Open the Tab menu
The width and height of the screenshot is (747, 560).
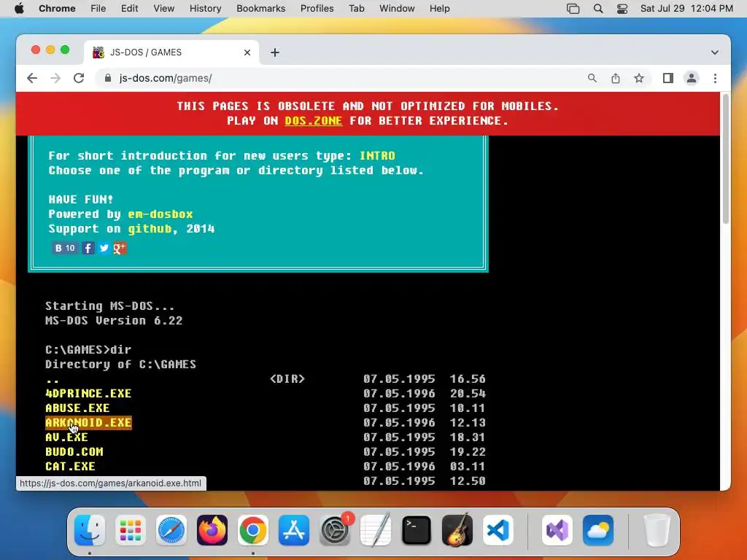pos(356,9)
